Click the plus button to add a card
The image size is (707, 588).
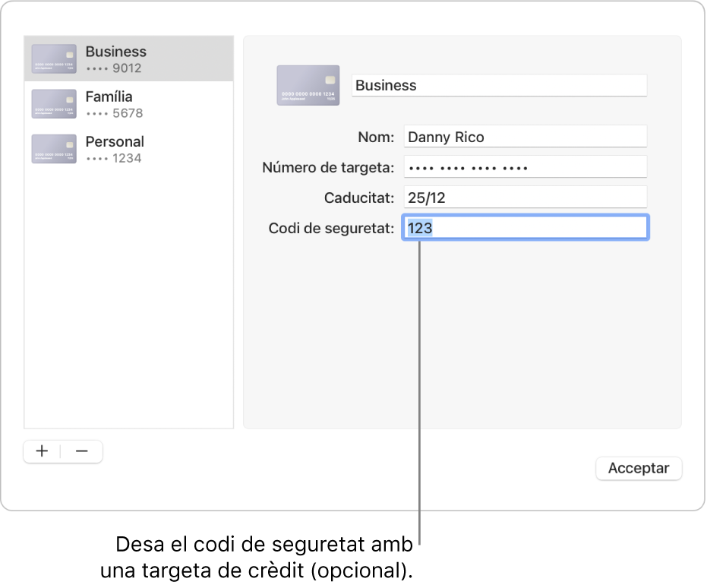pos(42,451)
